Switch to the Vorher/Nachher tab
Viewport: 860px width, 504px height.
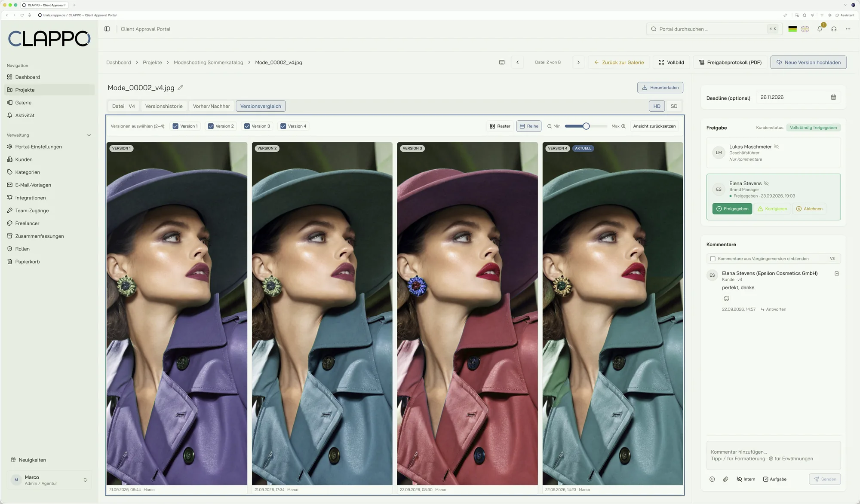click(x=212, y=106)
